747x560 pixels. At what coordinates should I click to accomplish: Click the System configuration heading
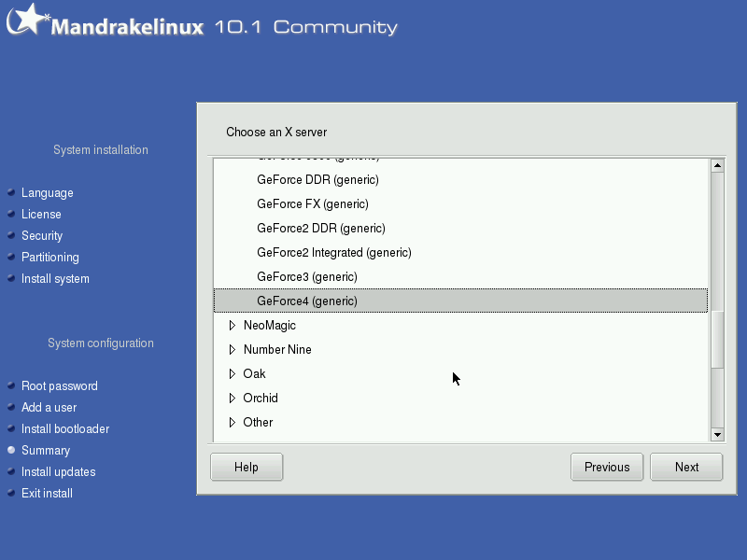coord(101,343)
